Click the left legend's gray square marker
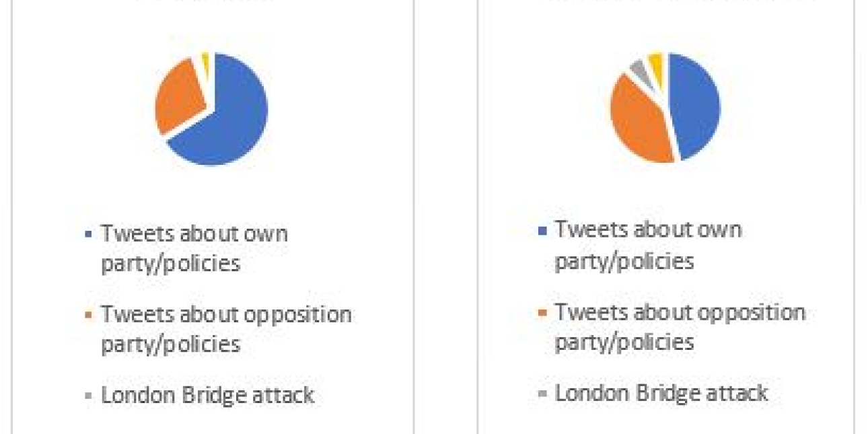This screenshot has height=434, width=868. 88,396
